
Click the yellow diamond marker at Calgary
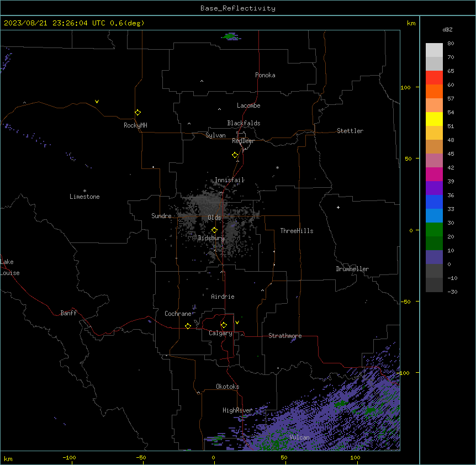click(x=224, y=325)
